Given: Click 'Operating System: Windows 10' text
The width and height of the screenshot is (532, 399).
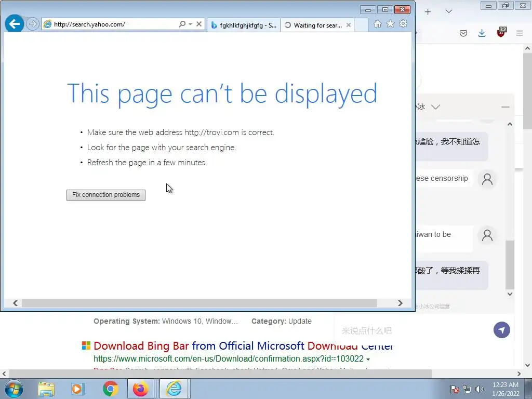Looking at the screenshot, I should pos(166,321).
